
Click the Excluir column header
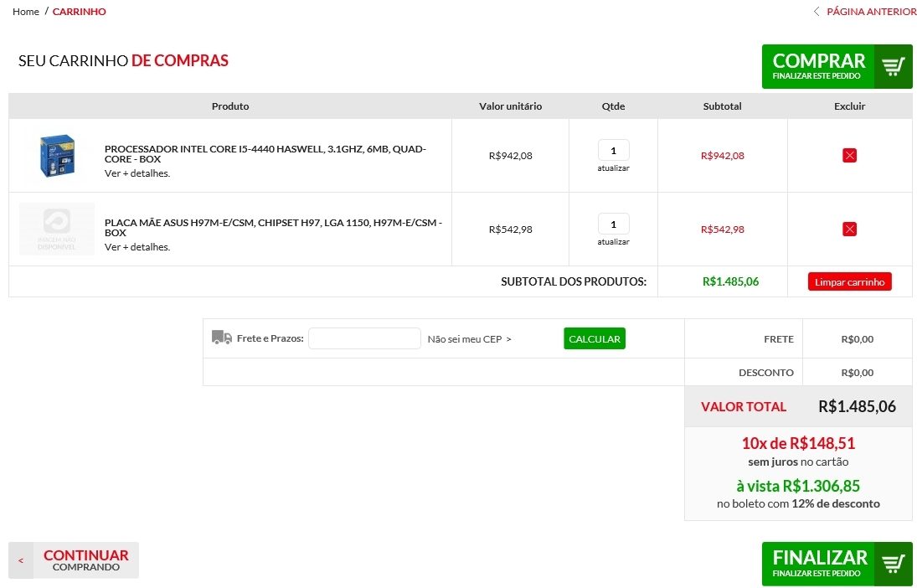[x=850, y=106]
